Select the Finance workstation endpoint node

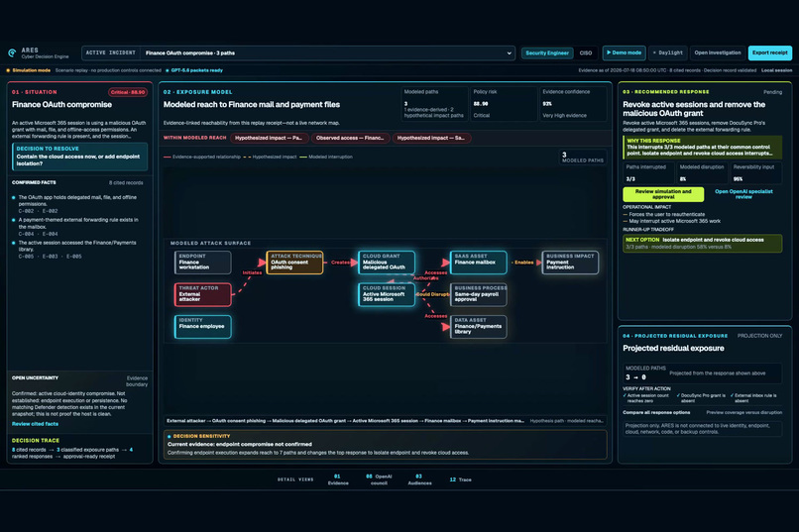coord(203,263)
